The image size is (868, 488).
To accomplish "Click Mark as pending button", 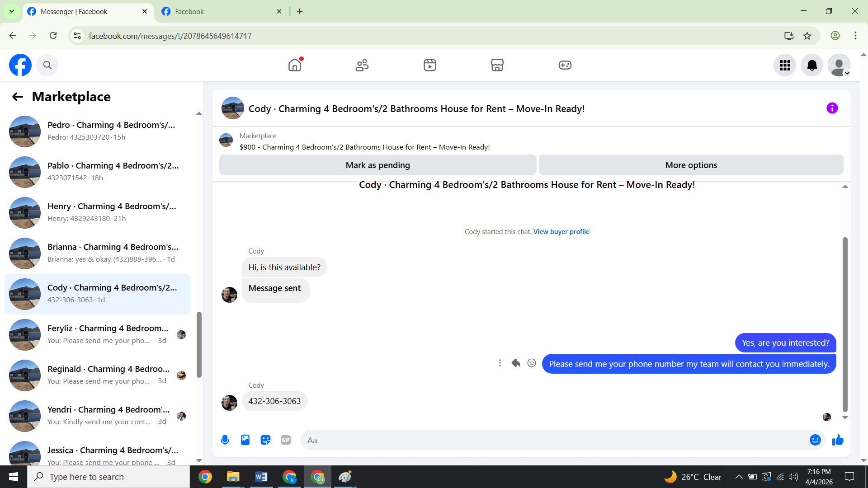I will 377,165.
